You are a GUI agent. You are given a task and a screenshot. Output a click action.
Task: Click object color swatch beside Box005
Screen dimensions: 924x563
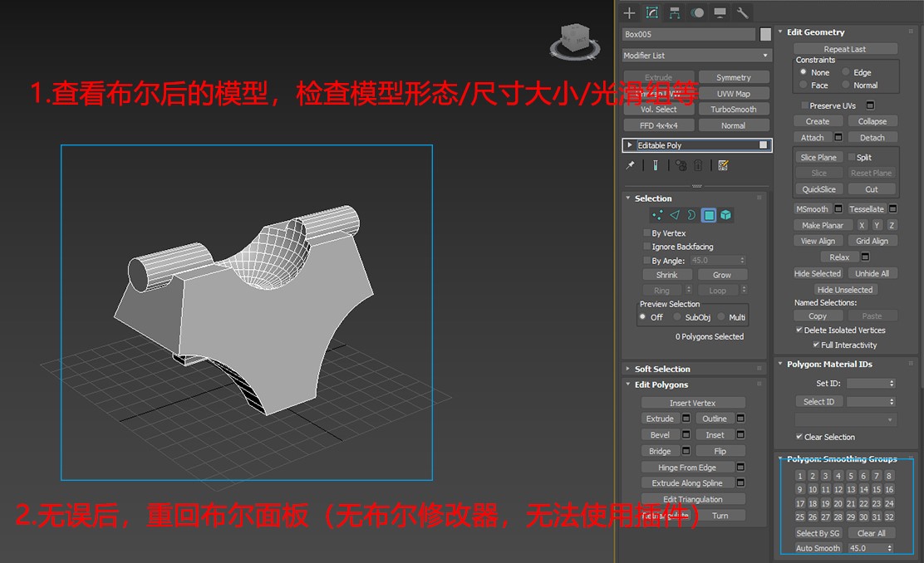(x=765, y=34)
